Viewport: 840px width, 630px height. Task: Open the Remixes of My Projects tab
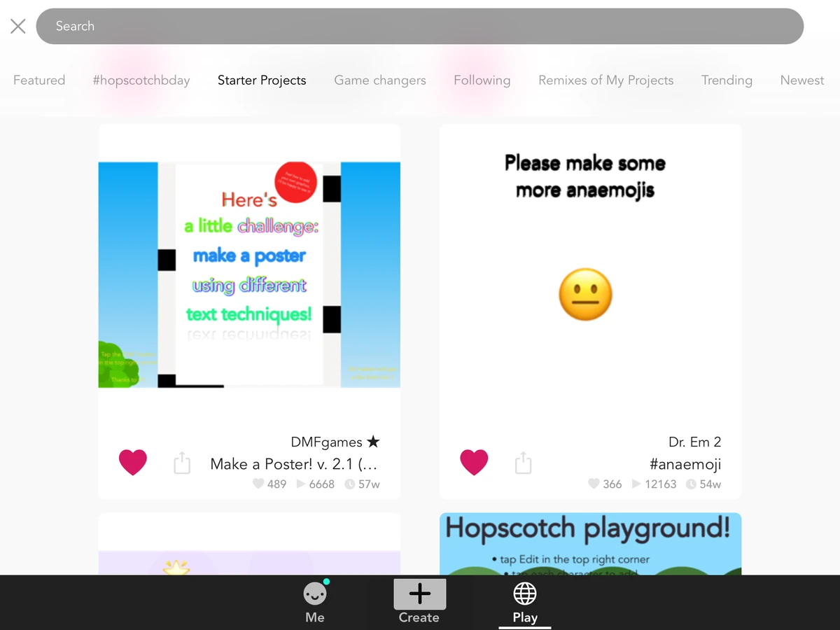click(605, 80)
